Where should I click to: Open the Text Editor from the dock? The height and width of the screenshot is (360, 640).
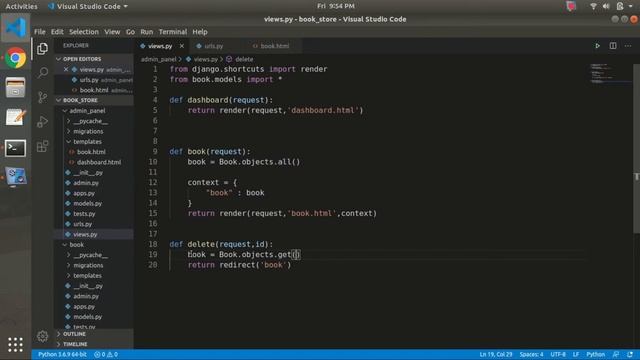click(16, 118)
